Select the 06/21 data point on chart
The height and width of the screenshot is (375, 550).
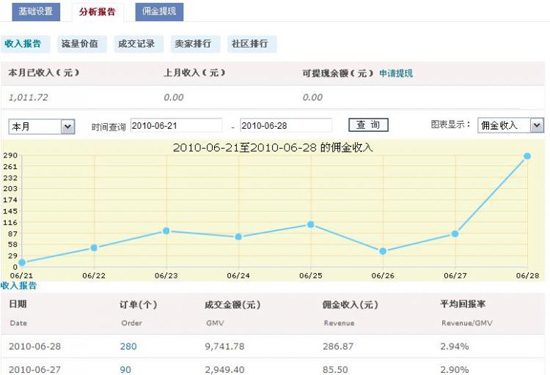pos(22,262)
